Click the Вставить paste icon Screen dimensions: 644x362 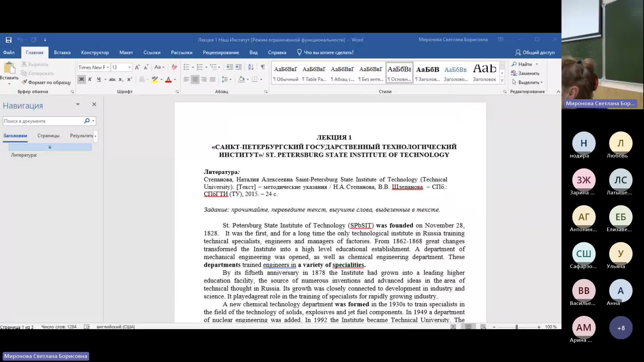[9, 68]
